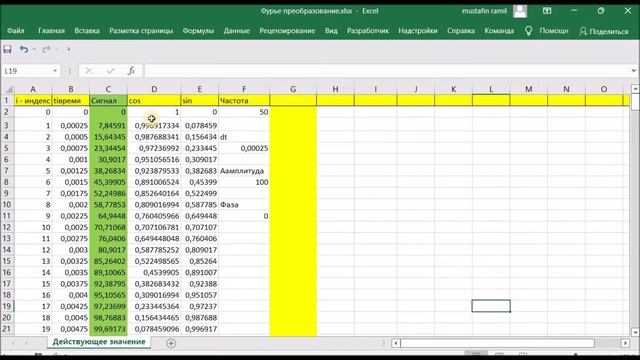
Task: Select cell F4 labeled dt
Action: 244,137
